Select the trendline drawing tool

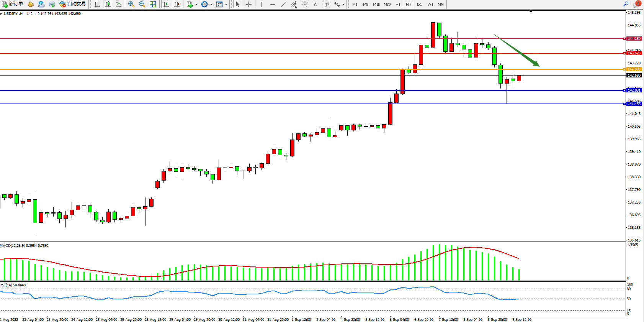tap(283, 4)
